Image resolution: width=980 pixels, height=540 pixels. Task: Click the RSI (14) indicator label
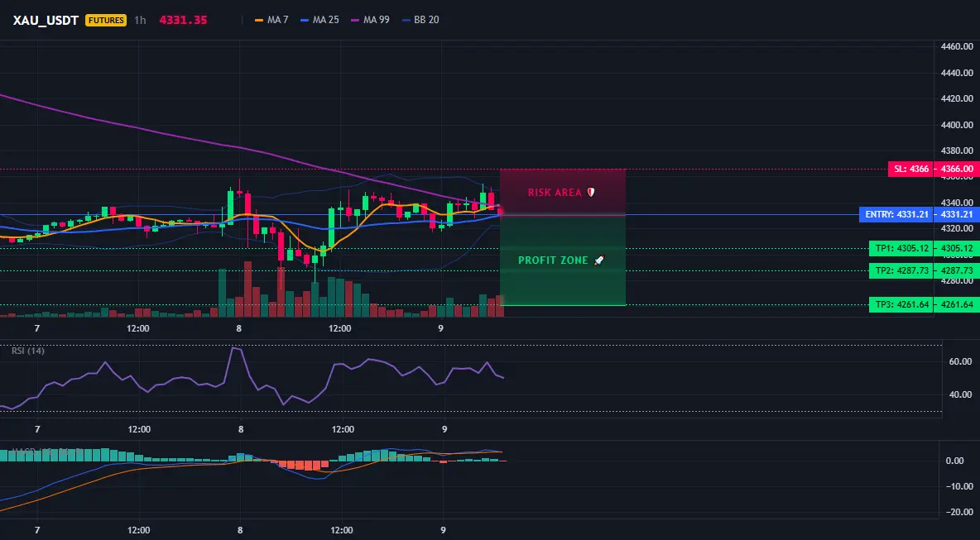28,351
